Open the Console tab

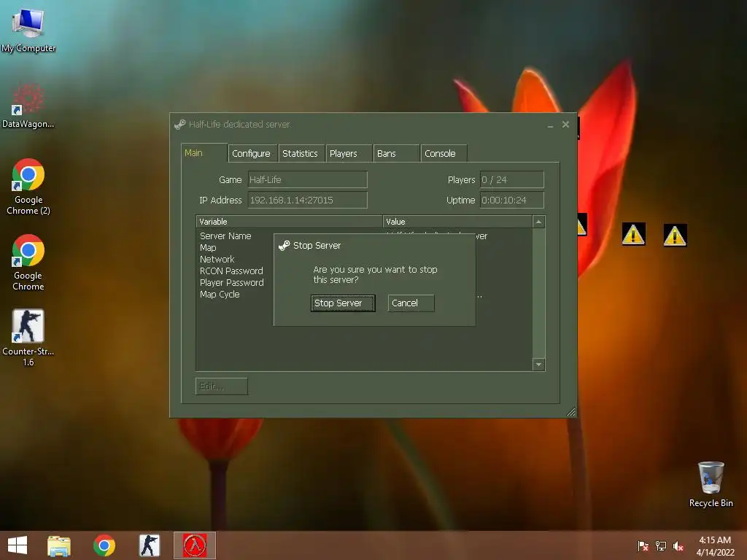click(444, 153)
